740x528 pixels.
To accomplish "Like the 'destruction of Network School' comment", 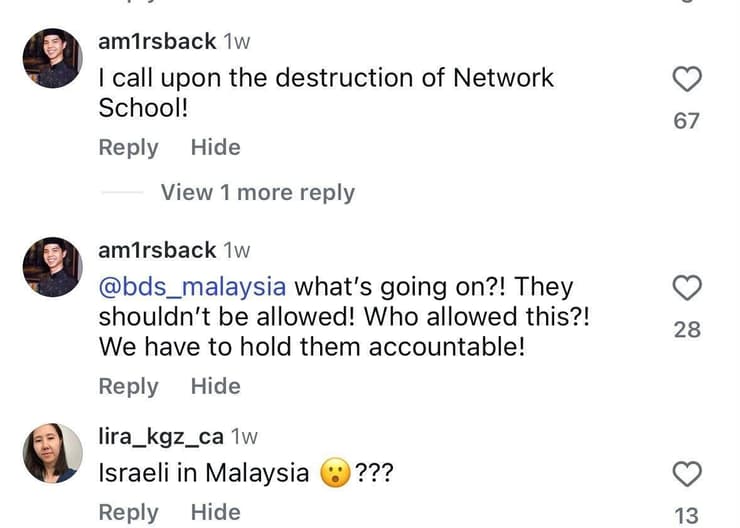I will [687, 79].
